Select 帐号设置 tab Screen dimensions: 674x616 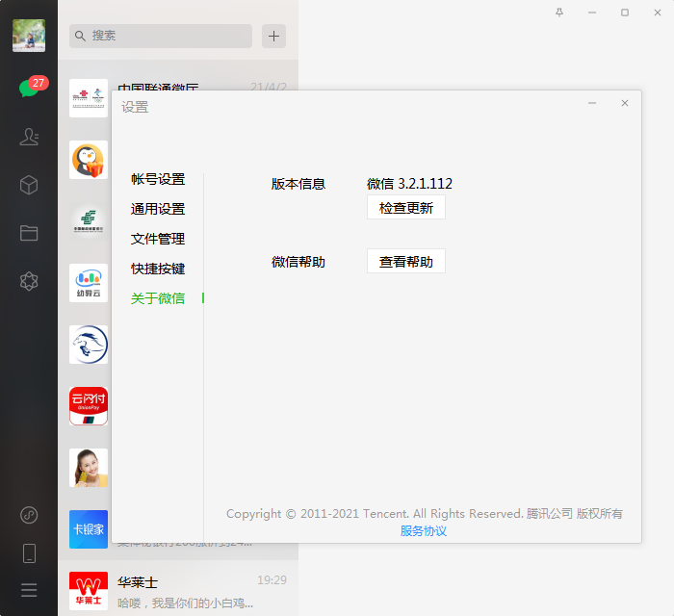tap(158, 179)
